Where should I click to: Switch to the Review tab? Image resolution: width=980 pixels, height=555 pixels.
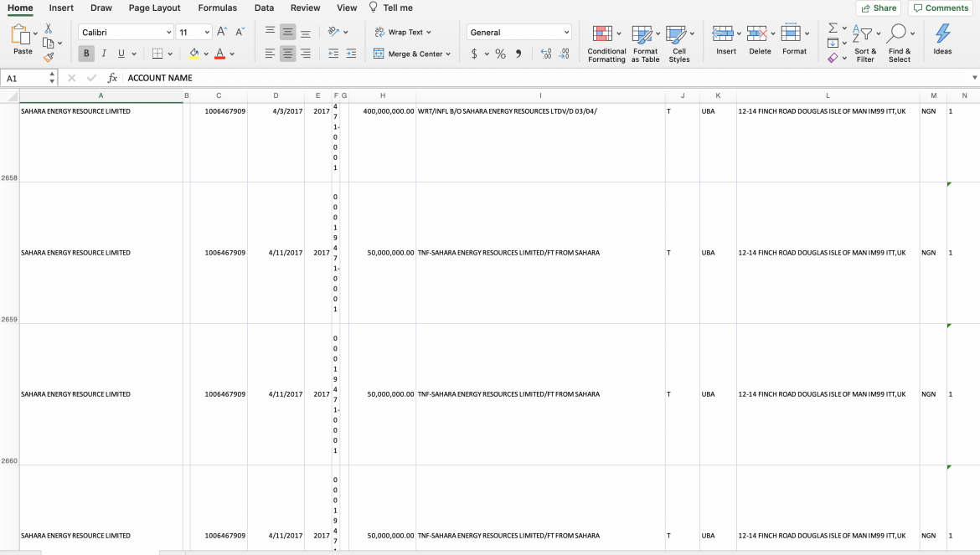click(306, 8)
